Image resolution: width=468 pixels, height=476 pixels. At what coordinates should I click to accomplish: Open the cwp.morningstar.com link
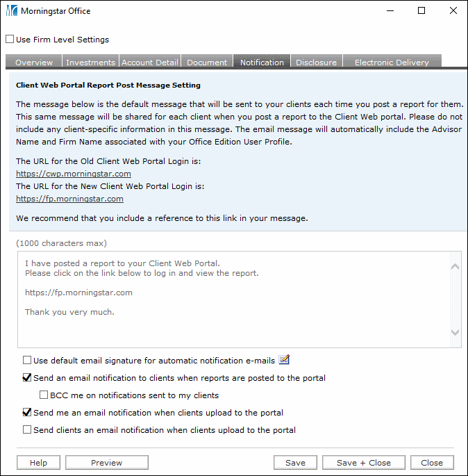(74, 174)
